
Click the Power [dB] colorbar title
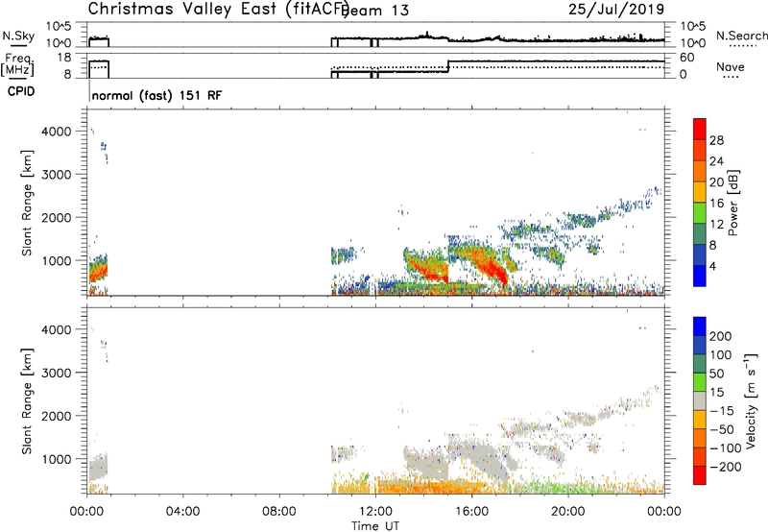click(733, 203)
